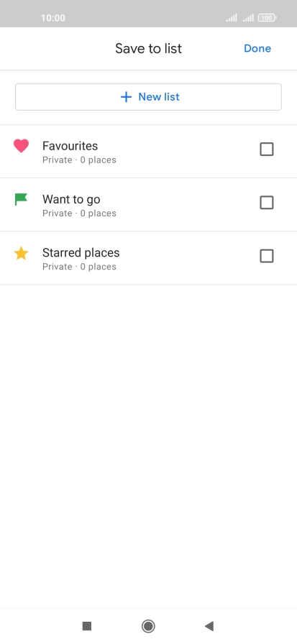Tap the blue plus icon beside New list
Image resolution: width=297 pixels, height=644 pixels.
point(126,97)
